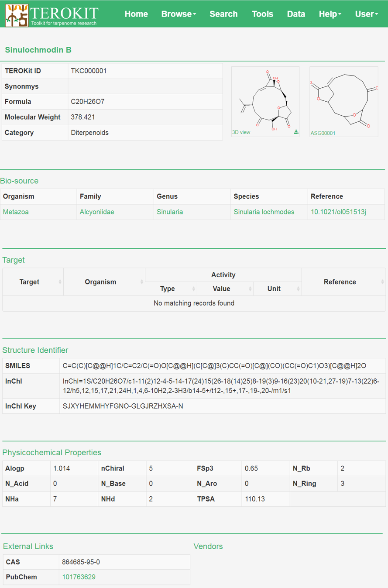
Task: Sort the activity Unit column
Action: point(277,289)
